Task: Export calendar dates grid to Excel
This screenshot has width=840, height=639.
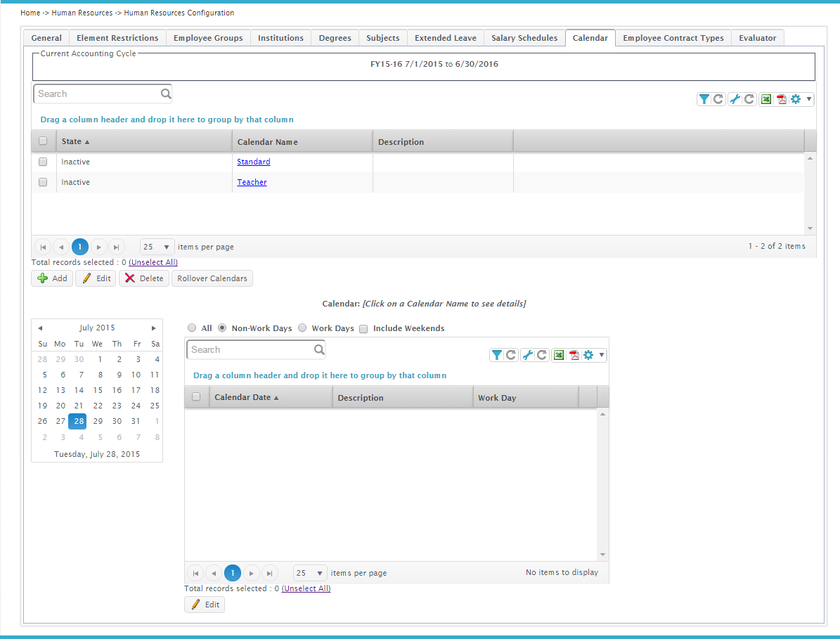Action: (559, 355)
